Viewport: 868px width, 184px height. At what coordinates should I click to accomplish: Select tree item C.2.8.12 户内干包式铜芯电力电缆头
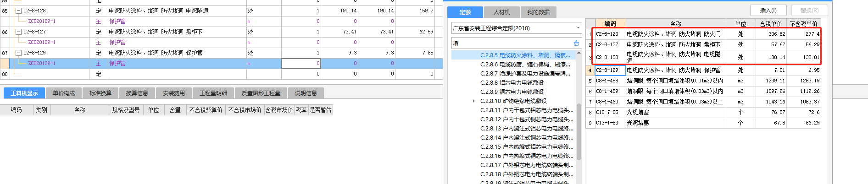coord(527,119)
